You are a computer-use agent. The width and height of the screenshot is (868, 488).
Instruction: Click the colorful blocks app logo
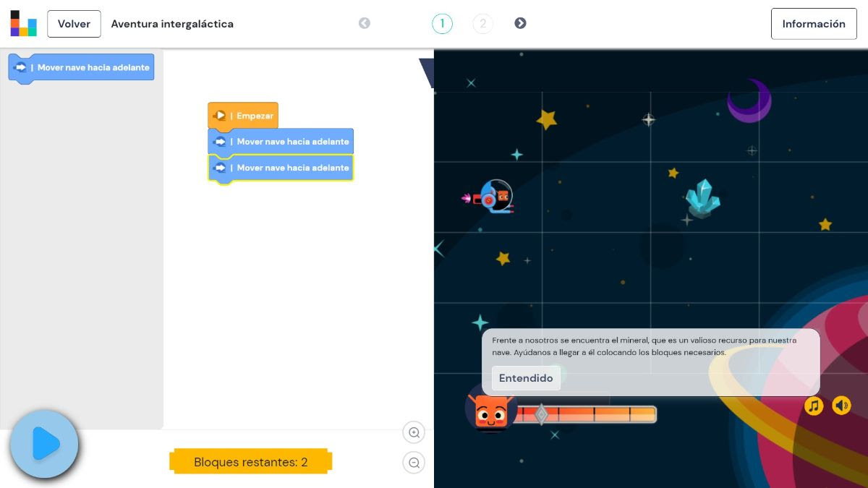coord(23,23)
